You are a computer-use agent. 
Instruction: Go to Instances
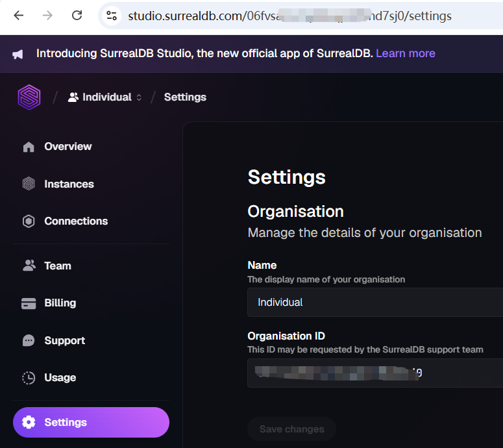[x=91, y=184]
